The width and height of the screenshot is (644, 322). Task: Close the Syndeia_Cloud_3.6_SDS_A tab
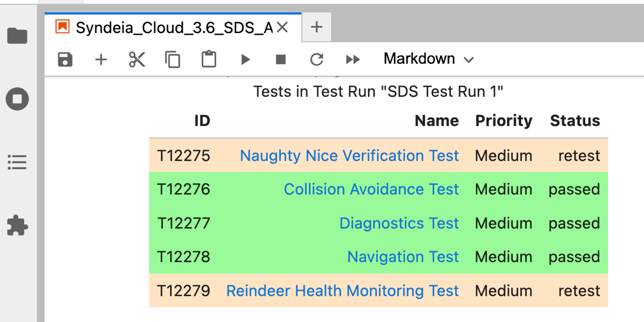[282, 27]
